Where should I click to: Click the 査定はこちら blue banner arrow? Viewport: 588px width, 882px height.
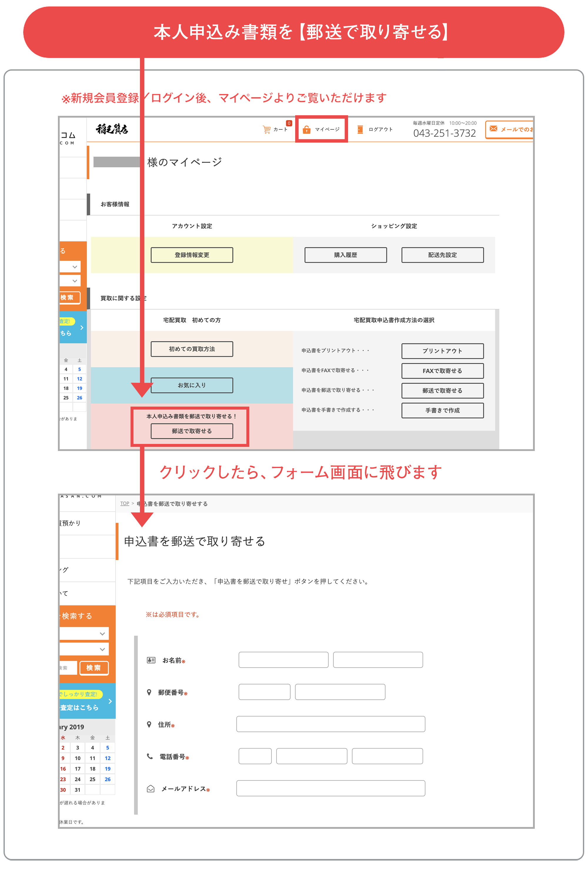coord(110,701)
